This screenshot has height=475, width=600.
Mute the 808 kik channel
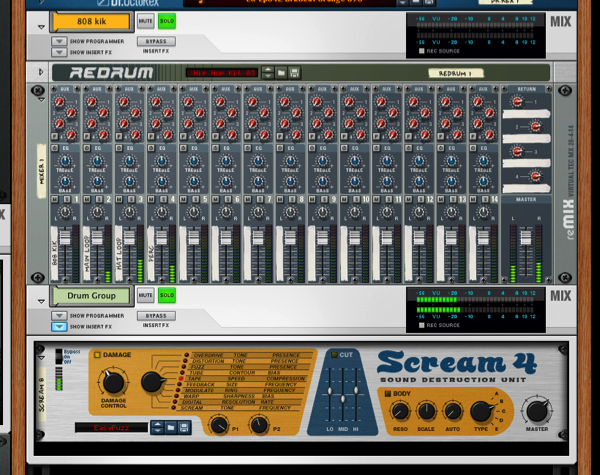pyautogui.click(x=145, y=21)
